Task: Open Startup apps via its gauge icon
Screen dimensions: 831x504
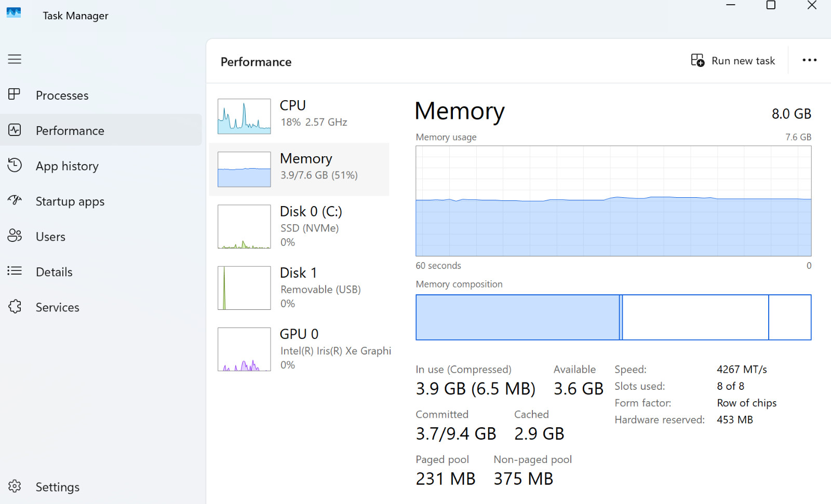Action: coord(15,200)
